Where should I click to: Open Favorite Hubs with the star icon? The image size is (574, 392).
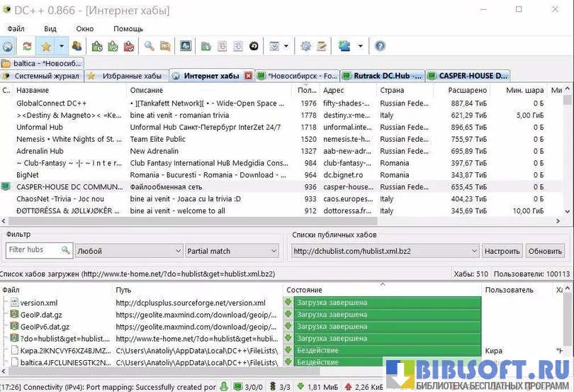click(46, 46)
